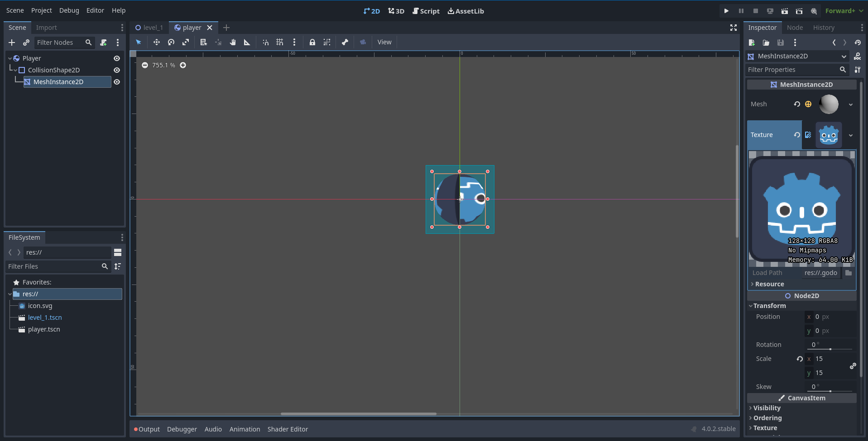Open the level_1 scene tab

149,28
